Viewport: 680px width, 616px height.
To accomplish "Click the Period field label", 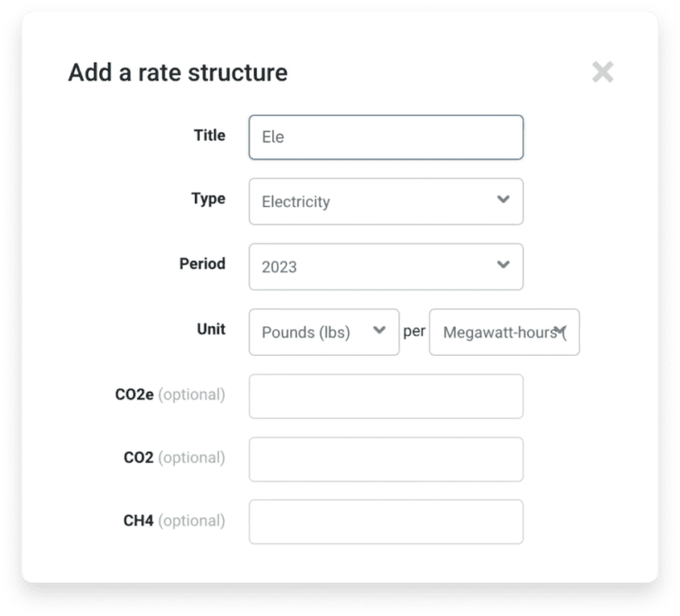I will pos(203,264).
